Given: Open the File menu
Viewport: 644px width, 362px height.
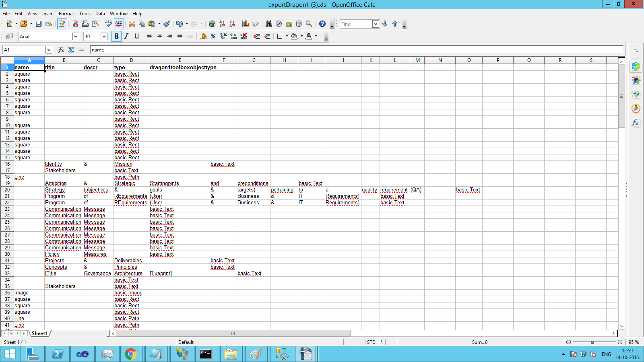Looking at the screenshot, I should click(6, 14).
